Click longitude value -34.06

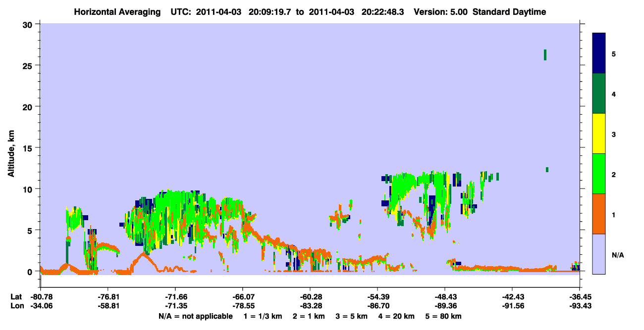(x=41, y=306)
